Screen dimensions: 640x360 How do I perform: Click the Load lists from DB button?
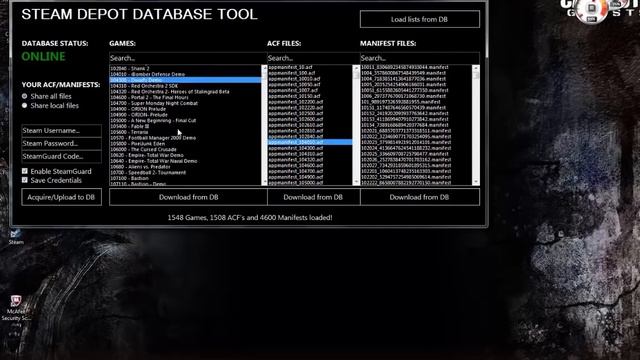[x=420, y=19]
